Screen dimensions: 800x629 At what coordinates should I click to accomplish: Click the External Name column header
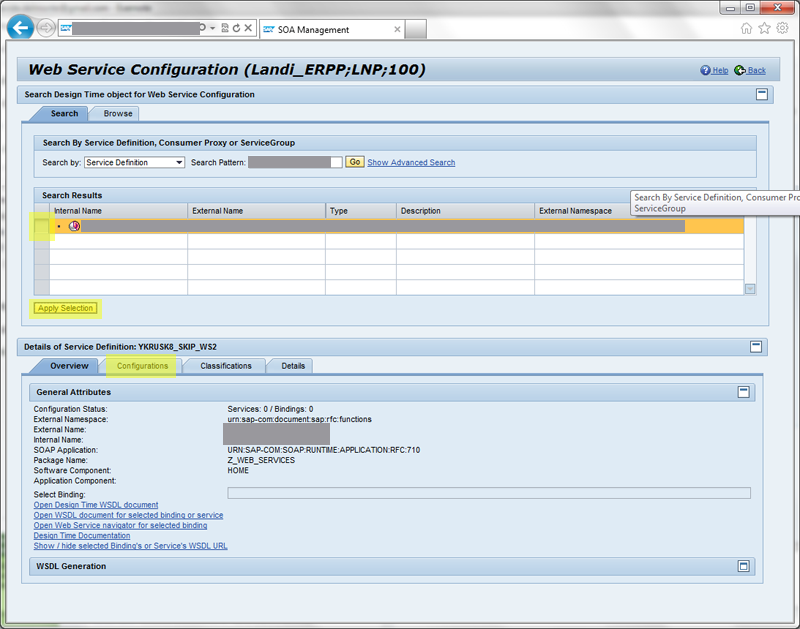point(257,211)
